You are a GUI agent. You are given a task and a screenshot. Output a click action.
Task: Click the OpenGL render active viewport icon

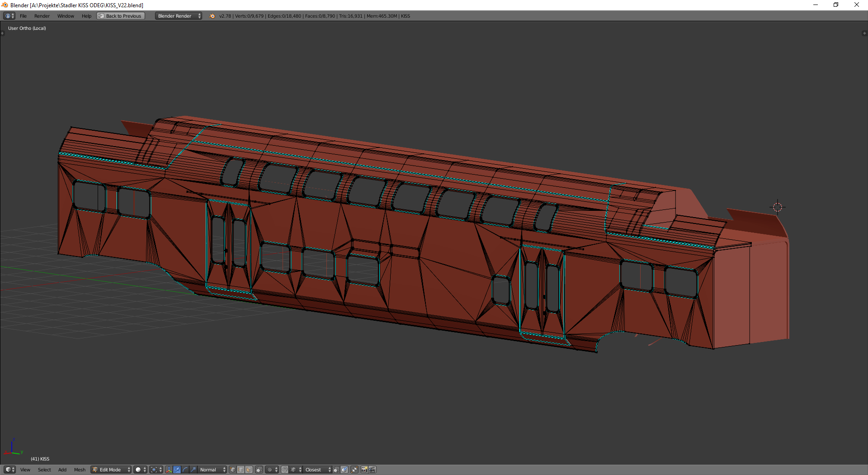[x=364, y=470]
